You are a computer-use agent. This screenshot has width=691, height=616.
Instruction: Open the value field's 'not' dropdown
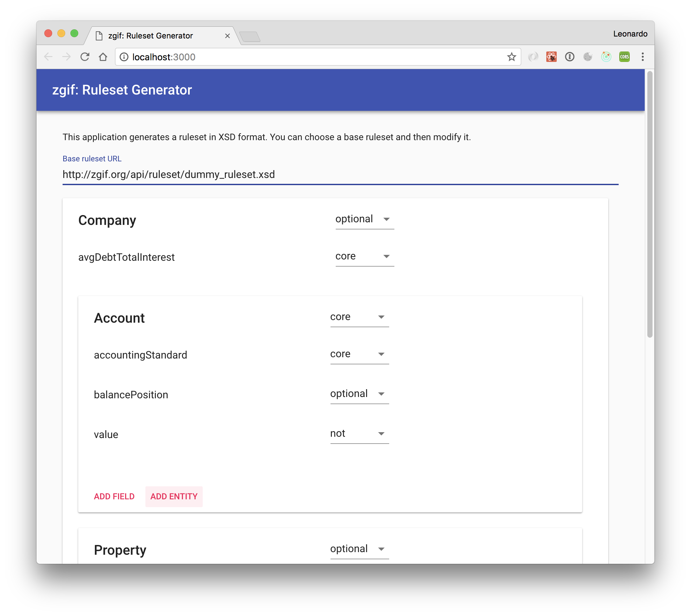359,434
